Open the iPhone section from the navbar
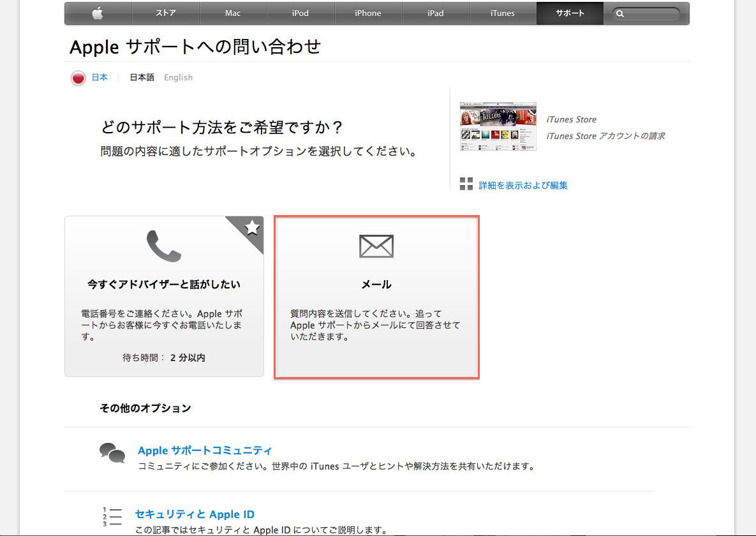756x536 pixels. coord(368,13)
